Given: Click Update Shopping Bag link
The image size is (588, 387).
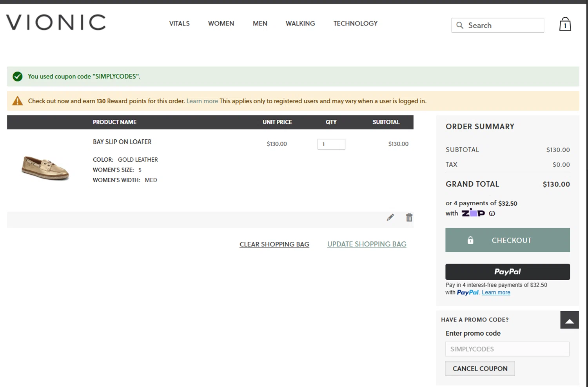Looking at the screenshot, I should tap(367, 244).
